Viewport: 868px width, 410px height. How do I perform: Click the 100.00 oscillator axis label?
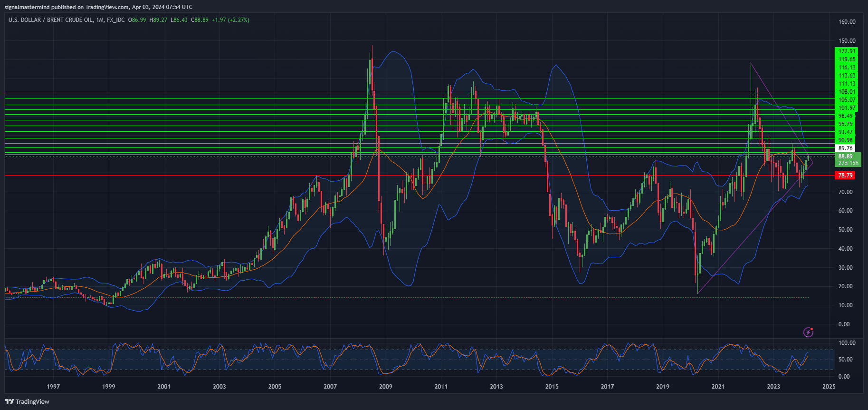(x=847, y=343)
